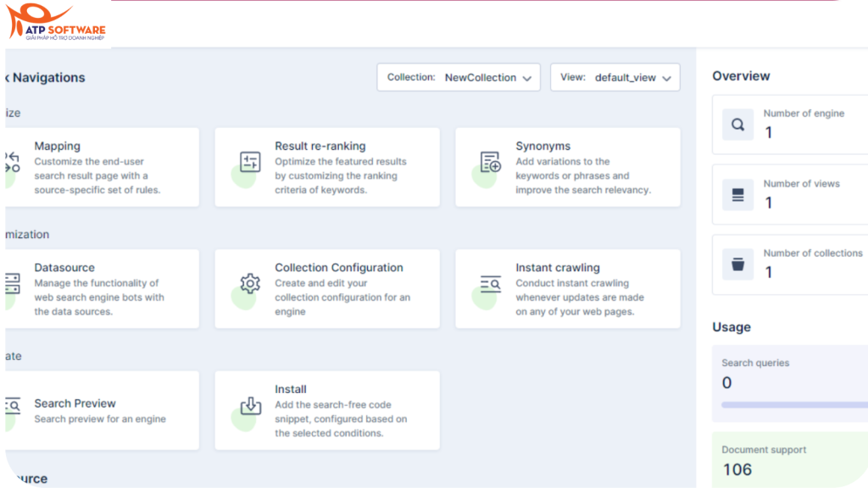The image size is (868, 488).
Task: Click the Install download icon
Action: (x=250, y=406)
